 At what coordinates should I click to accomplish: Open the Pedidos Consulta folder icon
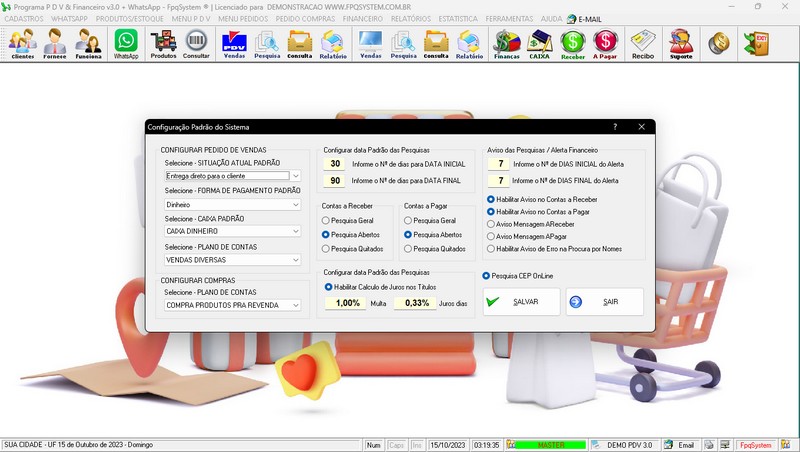coord(436,44)
